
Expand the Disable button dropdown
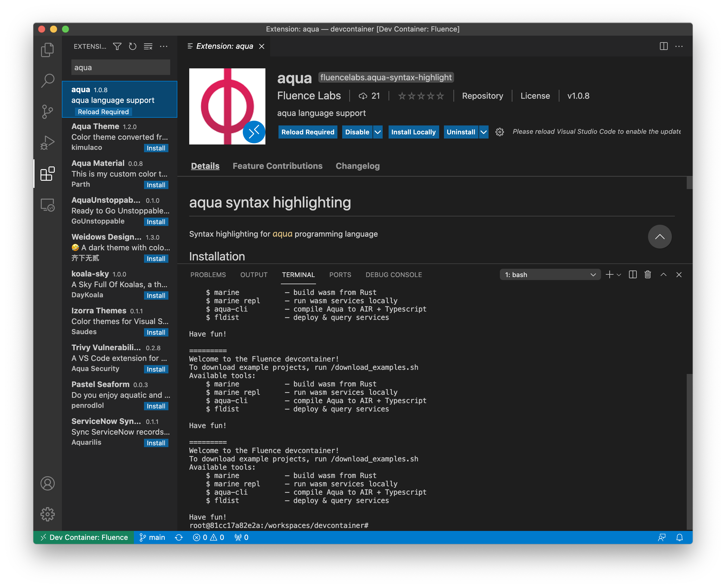click(378, 132)
